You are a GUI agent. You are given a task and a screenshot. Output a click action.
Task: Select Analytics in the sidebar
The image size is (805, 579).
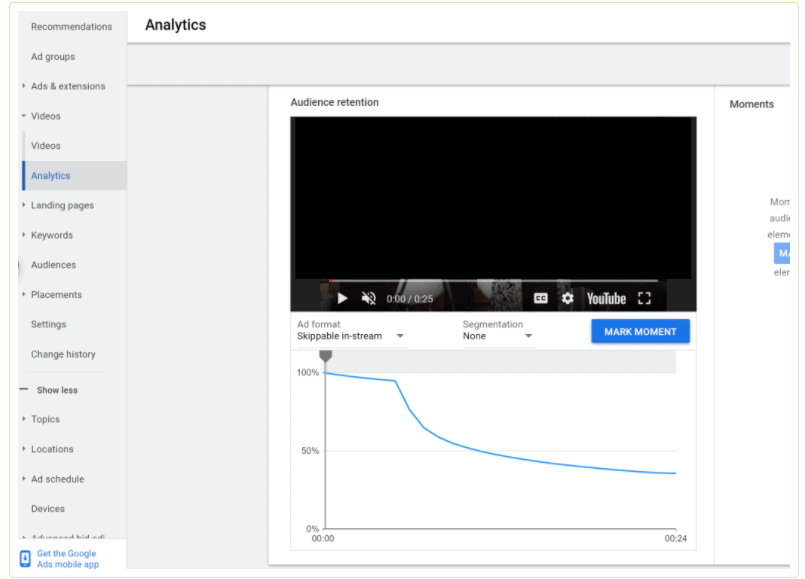point(51,176)
